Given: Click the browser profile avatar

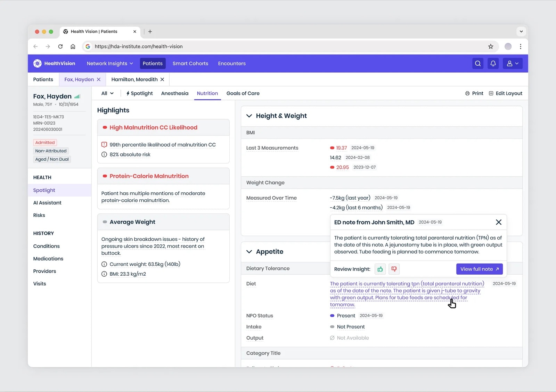Looking at the screenshot, I should [508, 47].
